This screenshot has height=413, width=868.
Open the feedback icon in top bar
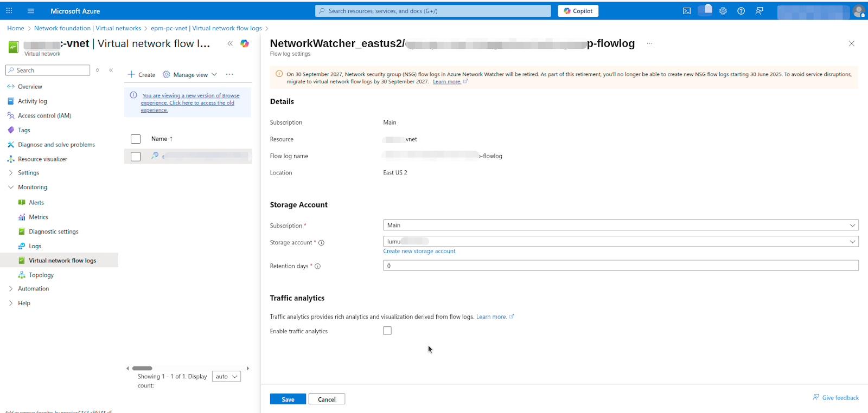[759, 11]
